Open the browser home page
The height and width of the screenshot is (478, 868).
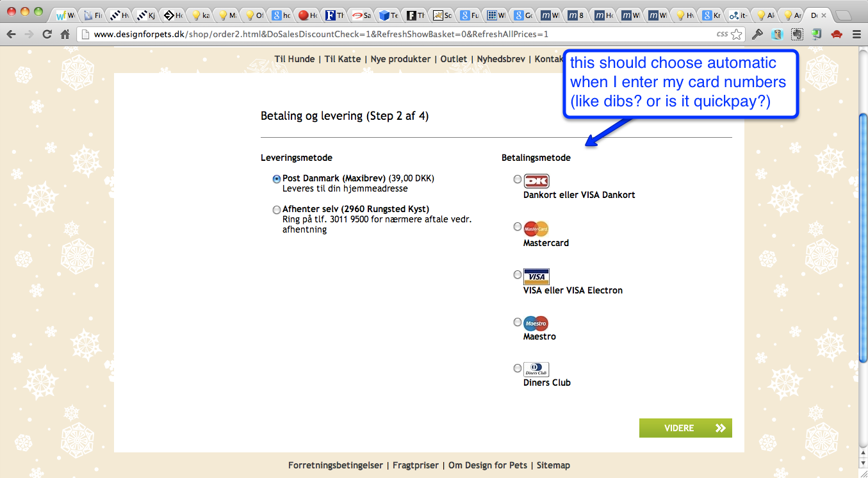[65, 35]
